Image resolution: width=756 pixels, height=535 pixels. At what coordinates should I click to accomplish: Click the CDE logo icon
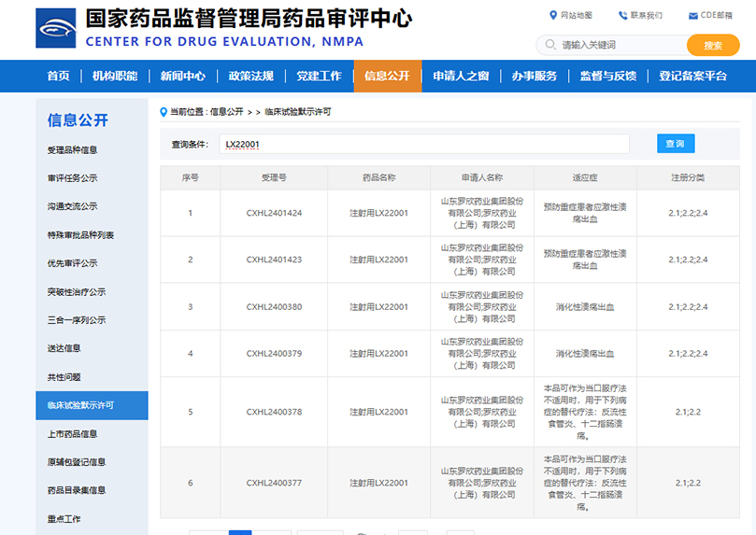click(x=56, y=28)
